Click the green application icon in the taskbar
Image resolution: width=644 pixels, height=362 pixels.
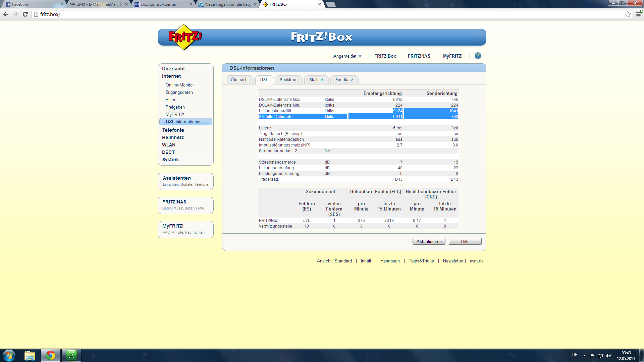click(x=71, y=355)
